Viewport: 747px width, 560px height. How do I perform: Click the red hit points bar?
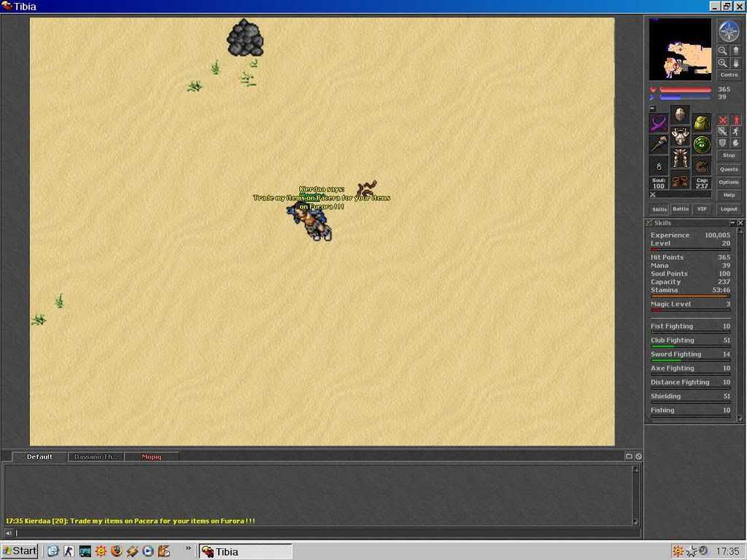pos(686,90)
